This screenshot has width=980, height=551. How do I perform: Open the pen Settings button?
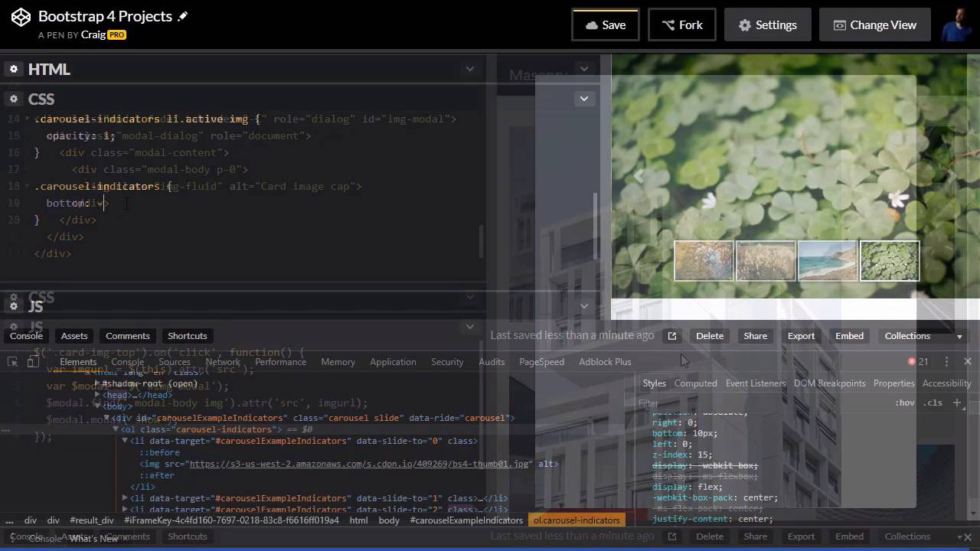click(767, 24)
